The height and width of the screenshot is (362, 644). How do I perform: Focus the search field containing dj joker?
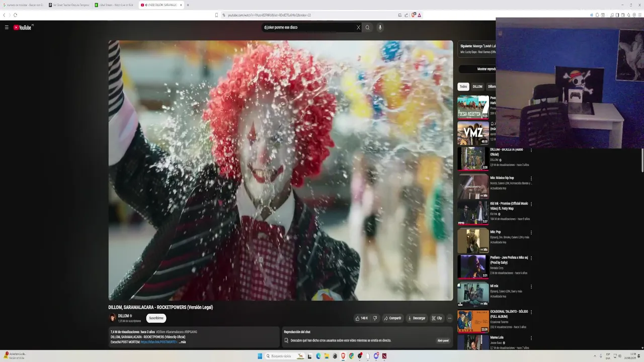click(308, 28)
